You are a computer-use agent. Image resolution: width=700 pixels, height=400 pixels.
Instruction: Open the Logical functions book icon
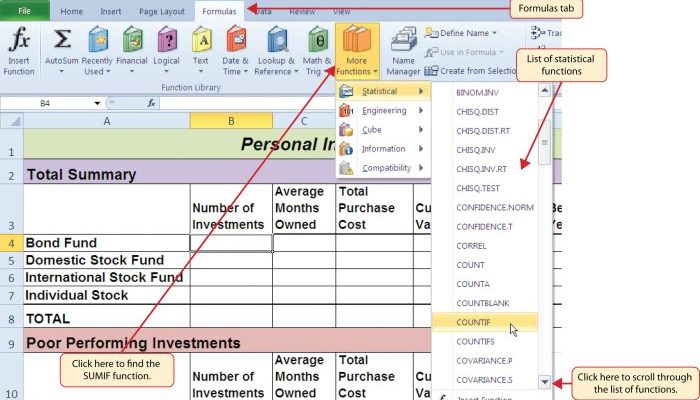167,40
